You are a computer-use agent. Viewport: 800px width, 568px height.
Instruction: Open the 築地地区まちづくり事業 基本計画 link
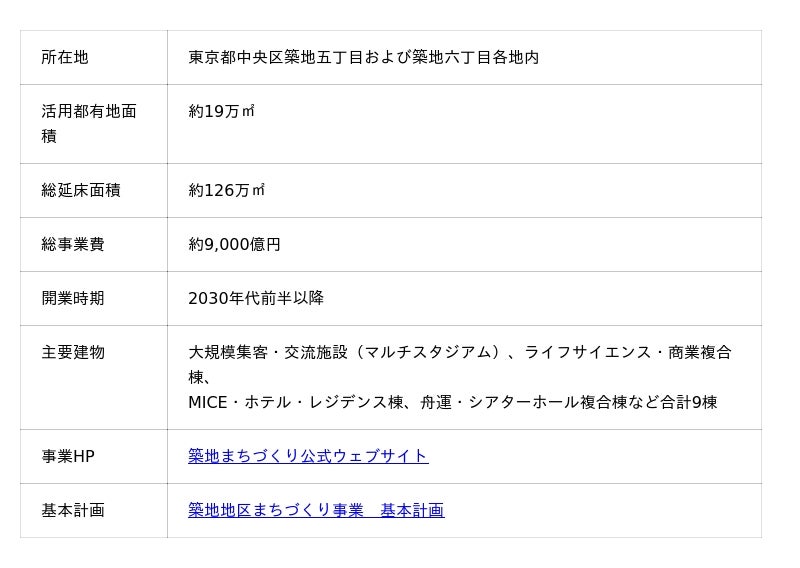tap(316, 510)
